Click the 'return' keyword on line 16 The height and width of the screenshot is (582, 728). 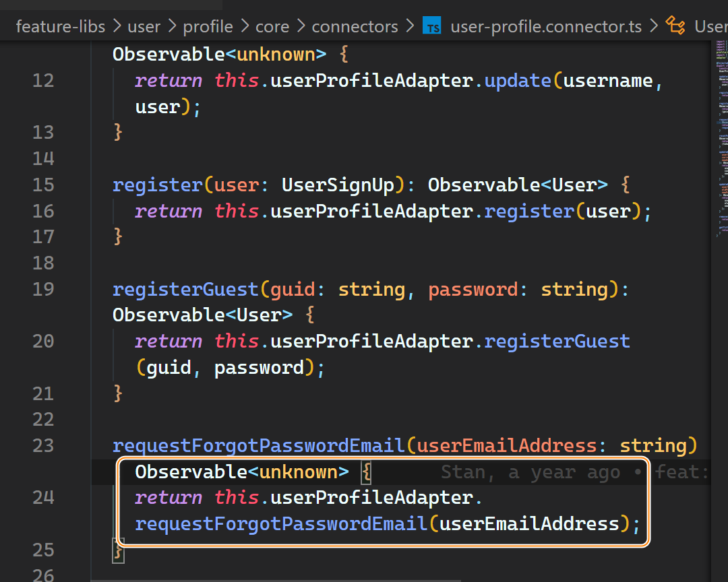[169, 211]
